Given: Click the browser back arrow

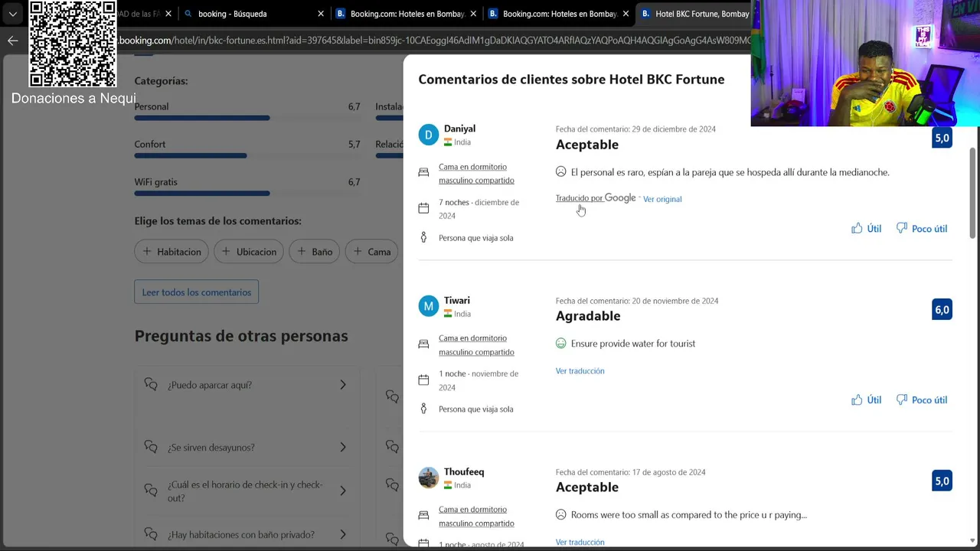Looking at the screenshot, I should coord(12,41).
